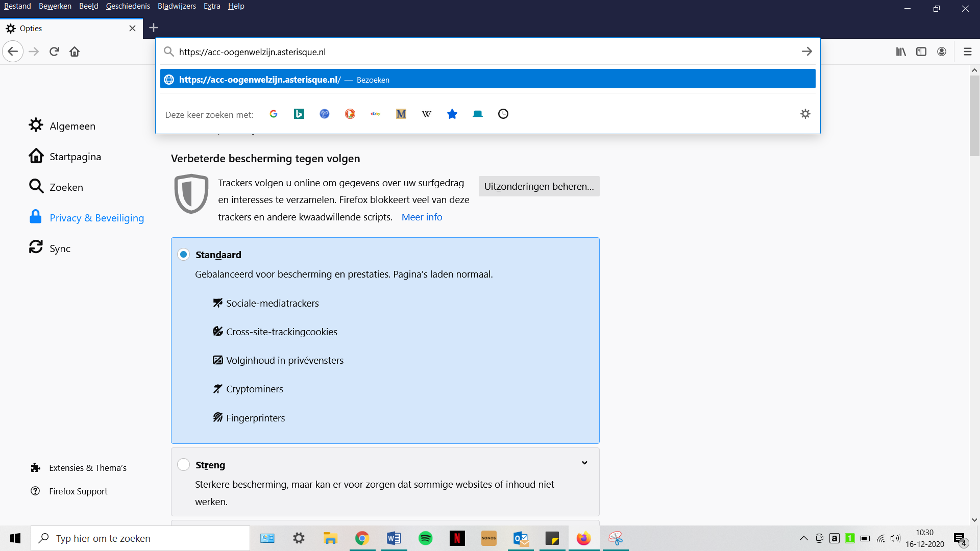This screenshot has height=551, width=980.
Task: Open the Geschiedenis menu
Action: pos(128,6)
